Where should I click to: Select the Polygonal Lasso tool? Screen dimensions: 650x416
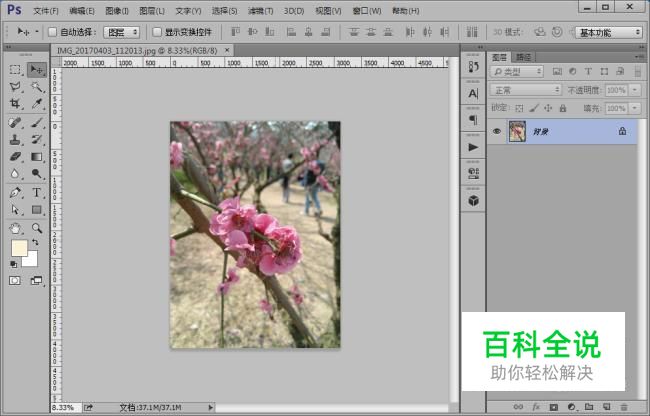(15, 87)
